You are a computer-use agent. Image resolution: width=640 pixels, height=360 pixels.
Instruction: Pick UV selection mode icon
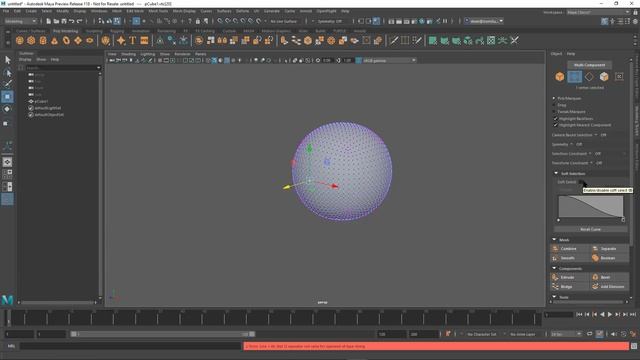point(619,76)
